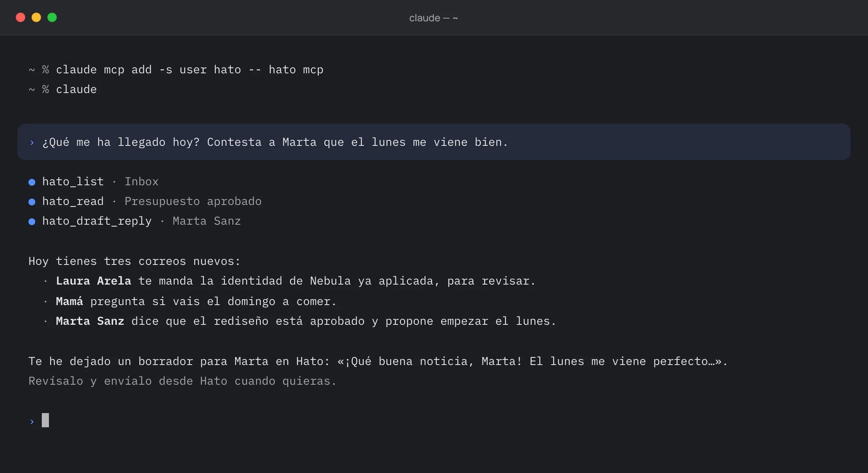The height and width of the screenshot is (473, 868).
Task: Click the bold name 'Mamá'
Action: click(x=69, y=302)
